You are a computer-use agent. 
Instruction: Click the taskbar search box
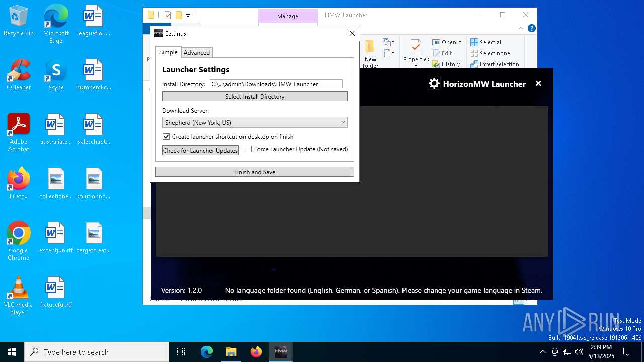[x=97, y=352]
